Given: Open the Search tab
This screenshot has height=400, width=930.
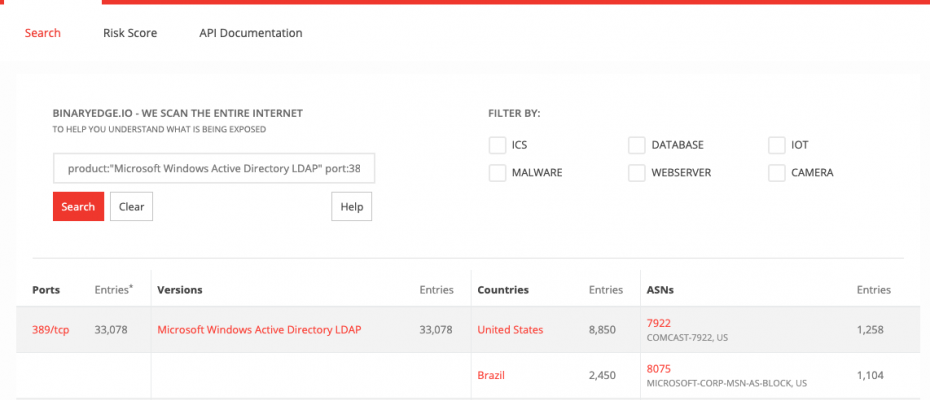Looking at the screenshot, I should 43,33.
